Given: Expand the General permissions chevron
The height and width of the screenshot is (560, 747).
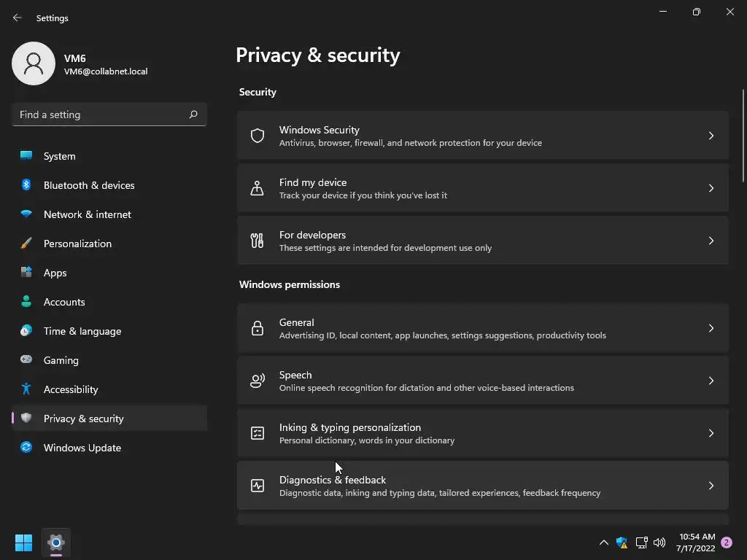Looking at the screenshot, I should click(711, 328).
